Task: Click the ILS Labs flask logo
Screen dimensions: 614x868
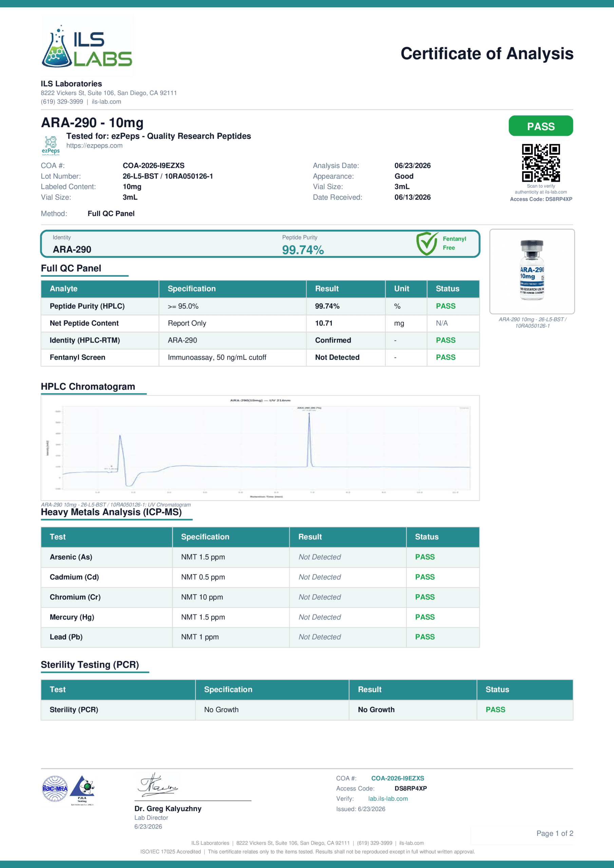Action: (87, 46)
